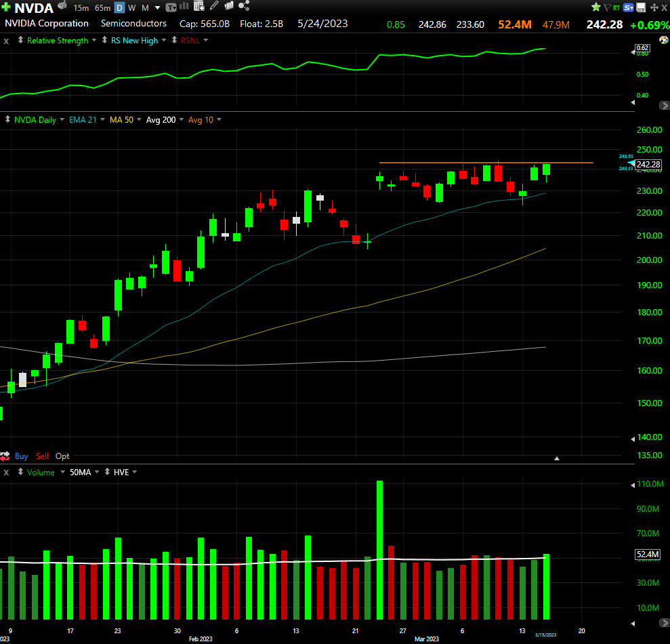Click move arrows beside RS New High

pyautogui.click(x=104, y=40)
